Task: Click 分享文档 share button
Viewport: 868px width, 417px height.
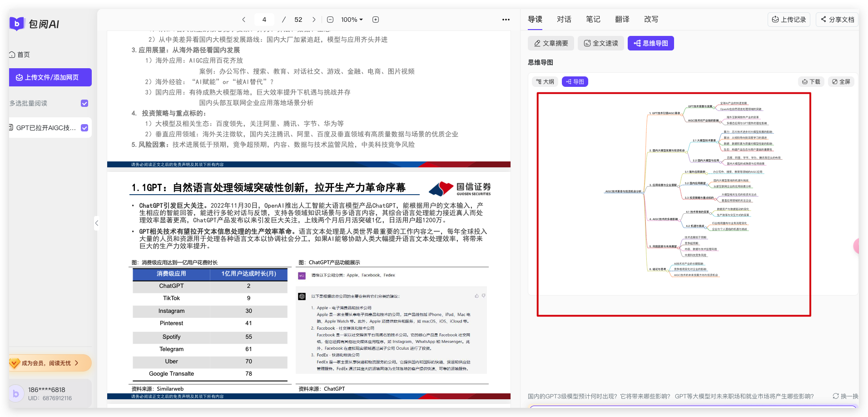Action: click(x=837, y=20)
